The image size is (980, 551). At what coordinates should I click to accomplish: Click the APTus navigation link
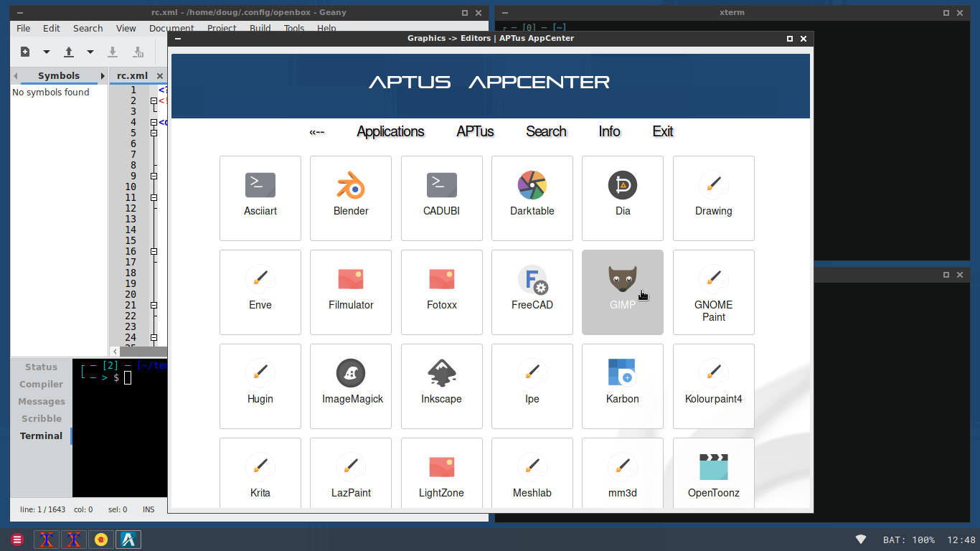476,132
